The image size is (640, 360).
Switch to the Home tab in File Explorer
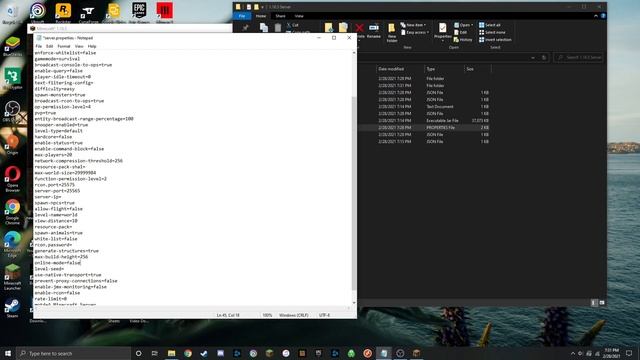[261, 16]
